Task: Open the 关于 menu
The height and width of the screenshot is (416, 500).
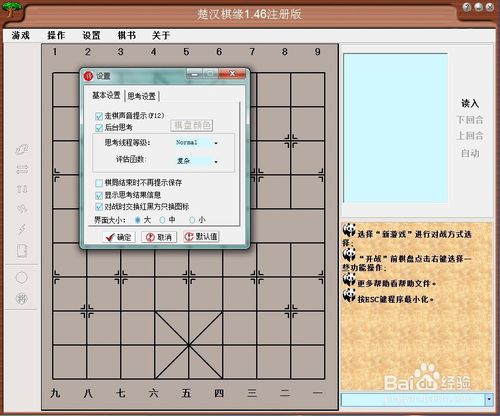Action: tap(161, 35)
